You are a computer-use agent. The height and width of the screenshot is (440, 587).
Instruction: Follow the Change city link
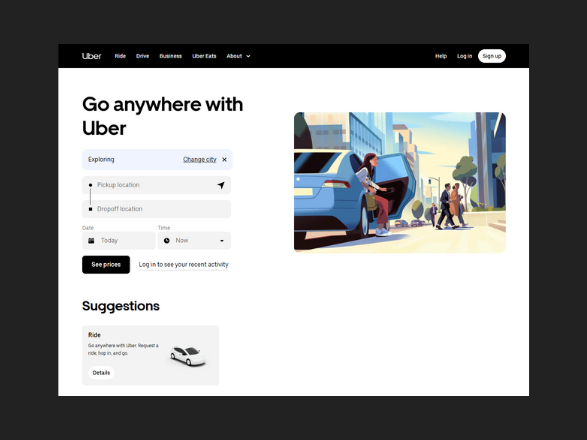pos(200,160)
